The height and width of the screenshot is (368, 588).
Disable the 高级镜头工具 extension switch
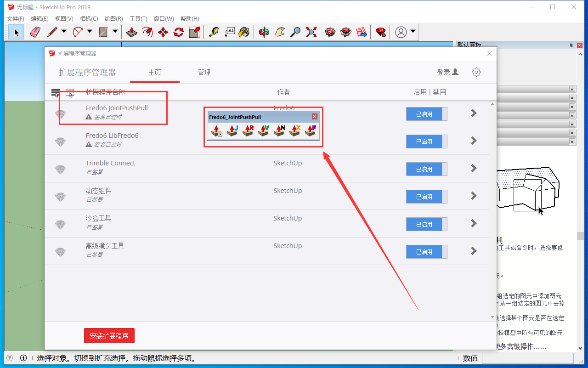point(427,252)
